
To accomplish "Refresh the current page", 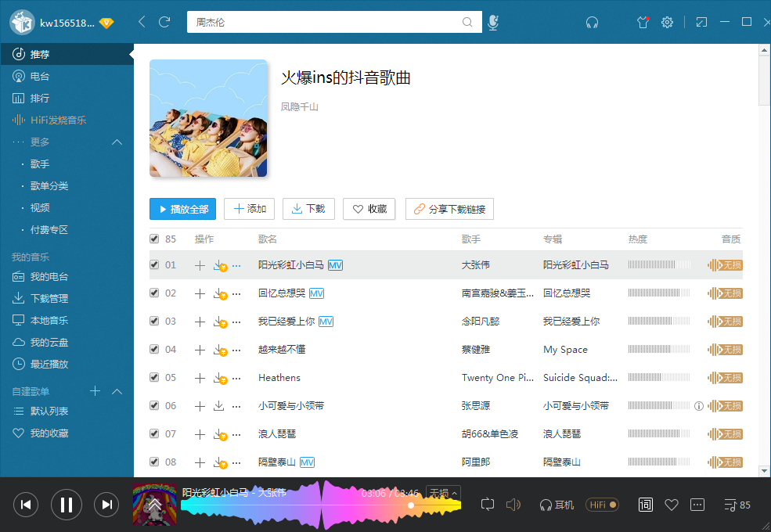I will point(164,22).
